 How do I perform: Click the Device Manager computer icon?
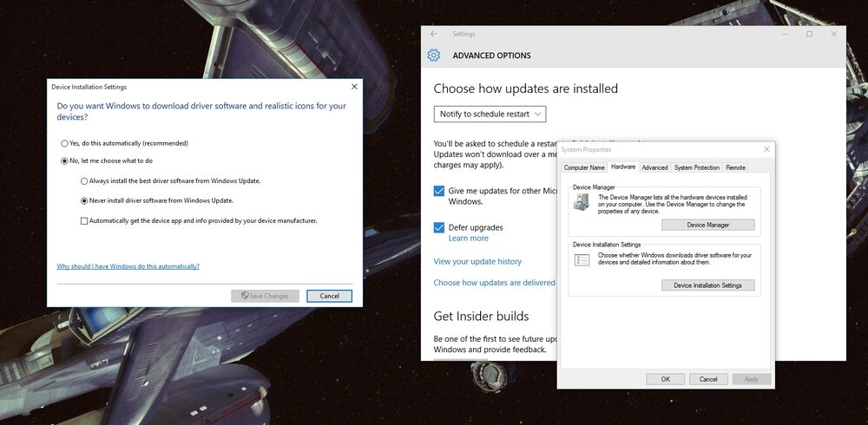(582, 203)
